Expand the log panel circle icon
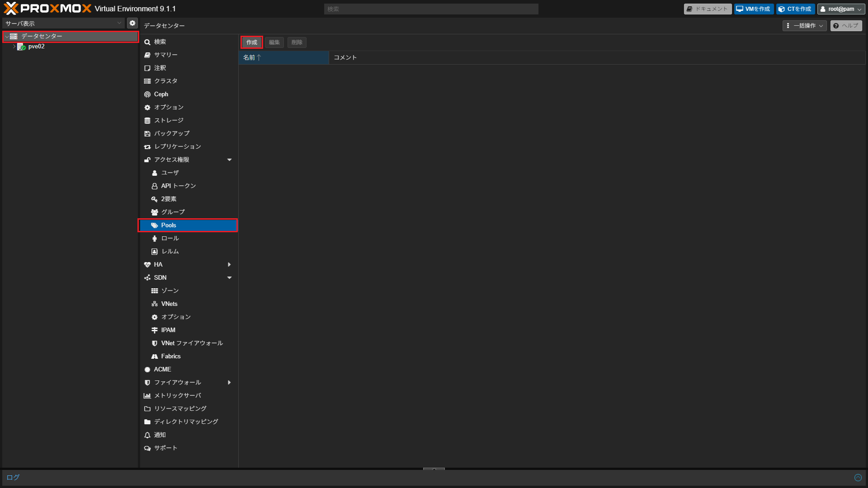The height and width of the screenshot is (488, 868). coord(858,478)
